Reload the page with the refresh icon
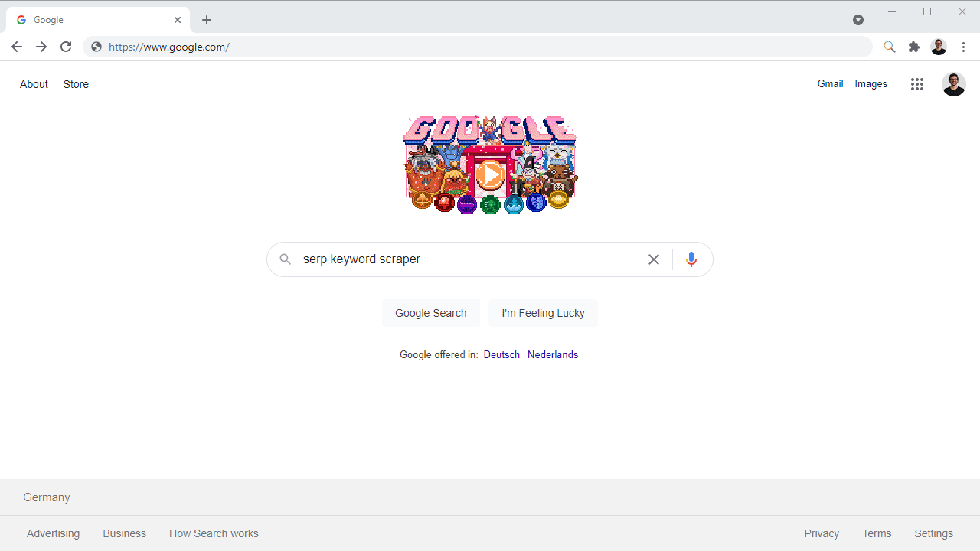 [x=66, y=47]
